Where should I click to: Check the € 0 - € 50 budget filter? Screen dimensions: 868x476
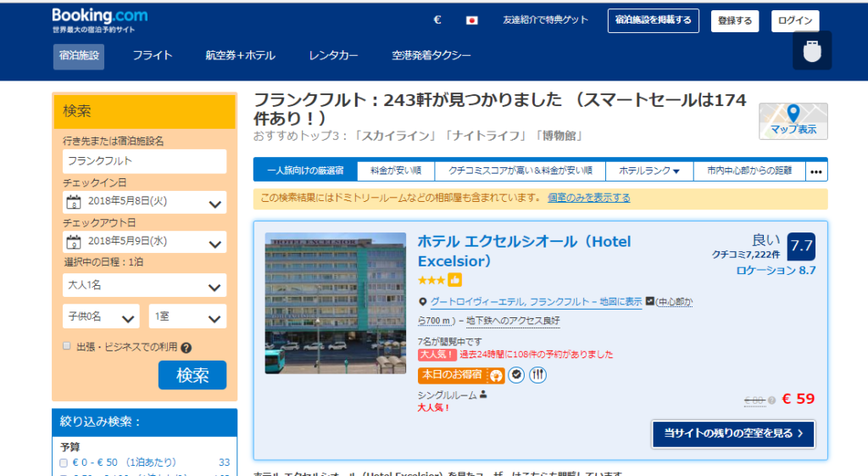point(63,462)
